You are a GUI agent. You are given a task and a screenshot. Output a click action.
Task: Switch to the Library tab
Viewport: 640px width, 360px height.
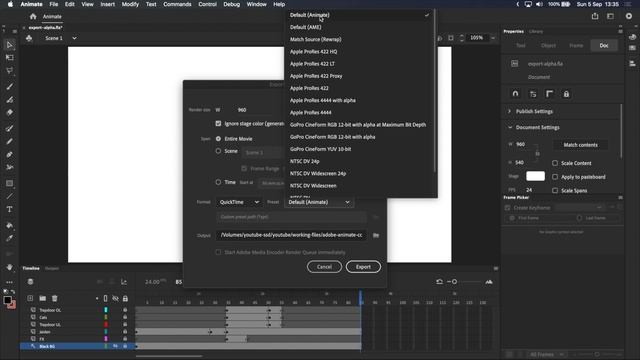536,31
